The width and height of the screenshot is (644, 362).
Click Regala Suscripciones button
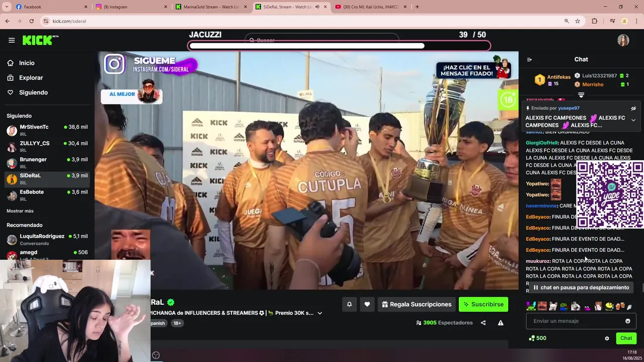(x=417, y=304)
